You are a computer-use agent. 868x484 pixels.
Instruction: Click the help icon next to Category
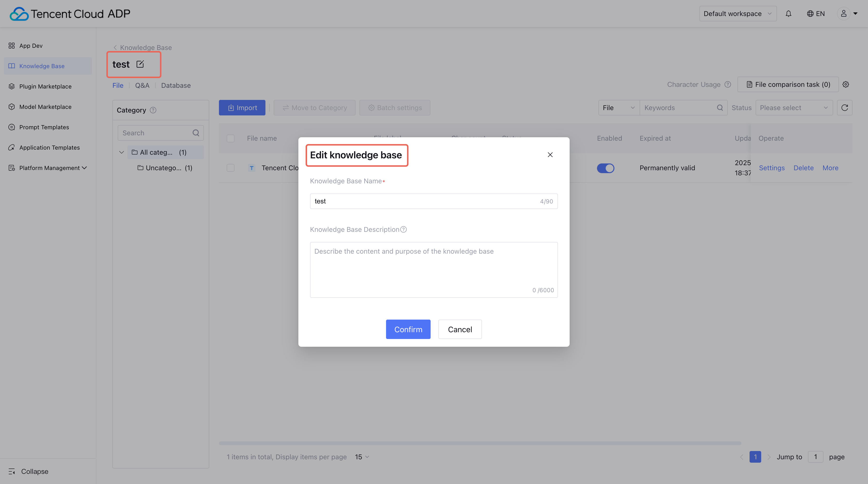tap(153, 110)
